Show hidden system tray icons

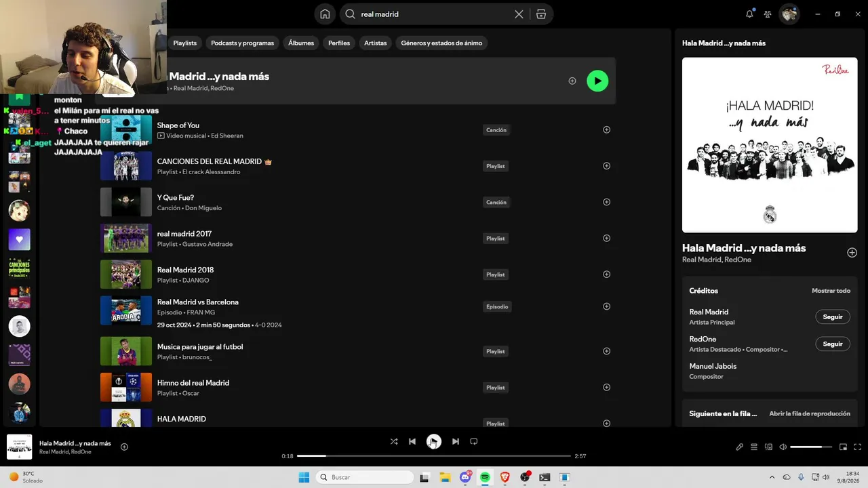pyautogui.click(x=772, y=477)
